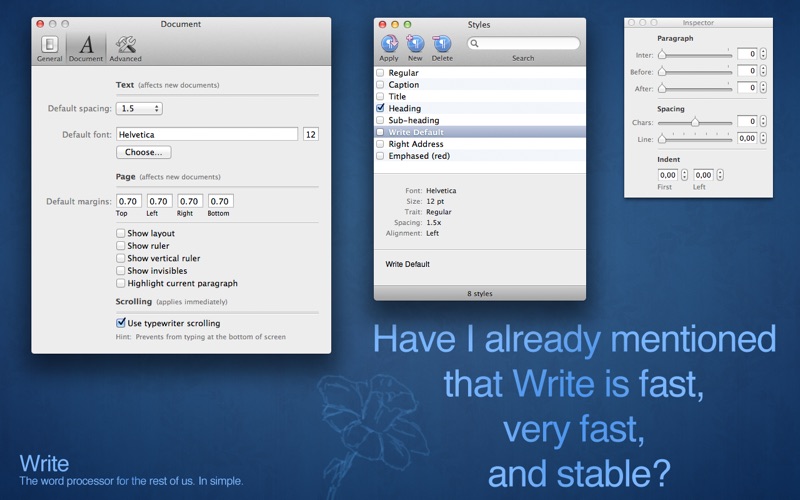This screenshot has width=800, height=500.
Task: Select the Emphased (red) style row
Action: pos(480,156)
